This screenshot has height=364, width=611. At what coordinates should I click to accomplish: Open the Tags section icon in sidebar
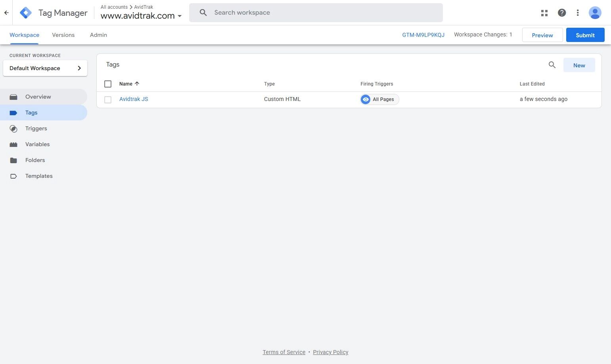(x=13, y=112)
